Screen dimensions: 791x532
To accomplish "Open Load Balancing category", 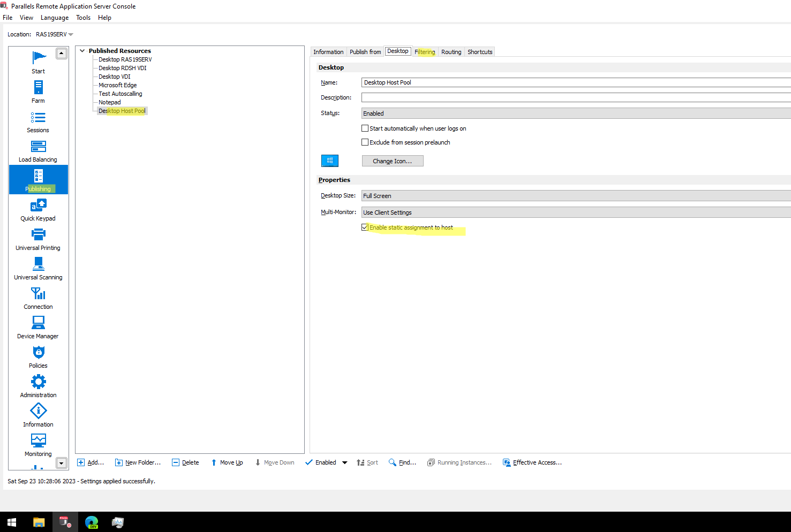I will point(38,150).
